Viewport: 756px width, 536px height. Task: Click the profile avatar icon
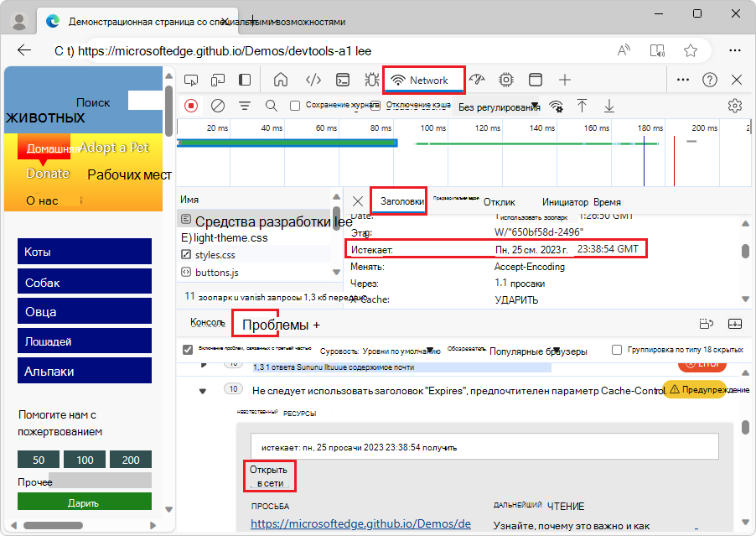pyautogui.click(x=19, y=21)
